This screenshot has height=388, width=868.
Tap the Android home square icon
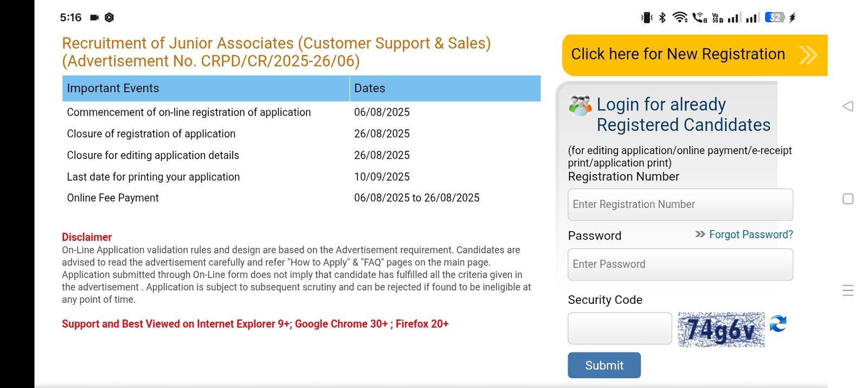848,199
